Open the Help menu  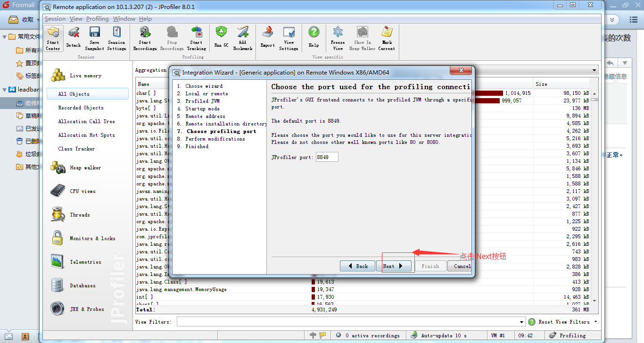click(x=145, y=19)
